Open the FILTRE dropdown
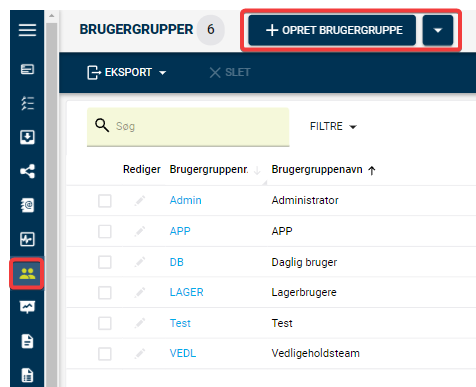 point(333,126)
